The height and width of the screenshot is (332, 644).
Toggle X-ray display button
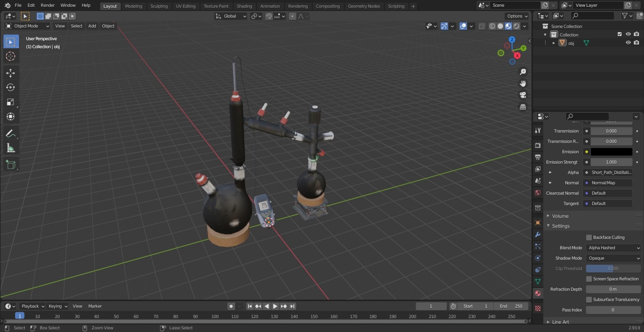482,26
